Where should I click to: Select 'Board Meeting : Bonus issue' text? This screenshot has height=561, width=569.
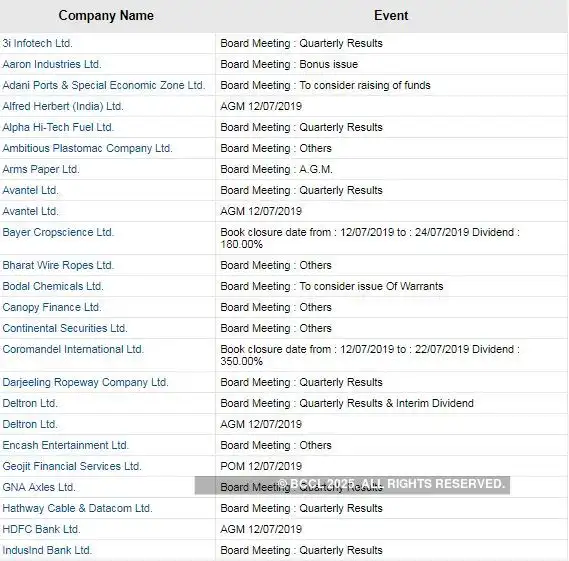289,64
